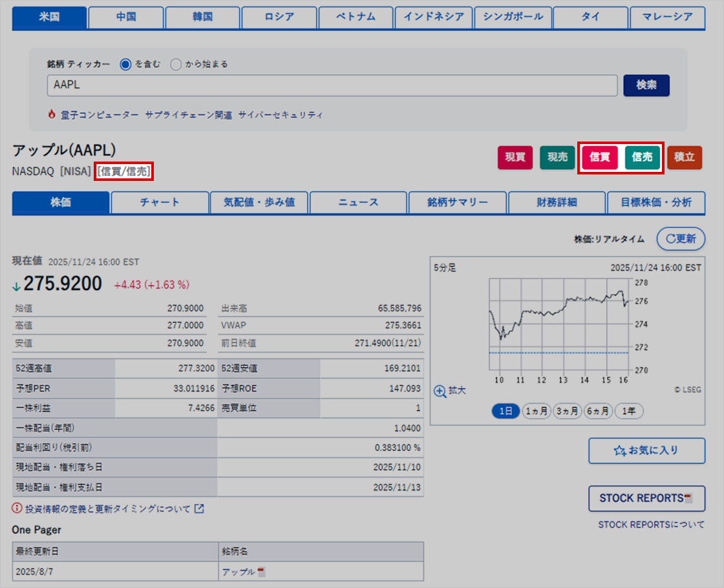Open the 気配値・歩み値 tab
This screenshot has height=588, width=724.
(x=259, y=202)
